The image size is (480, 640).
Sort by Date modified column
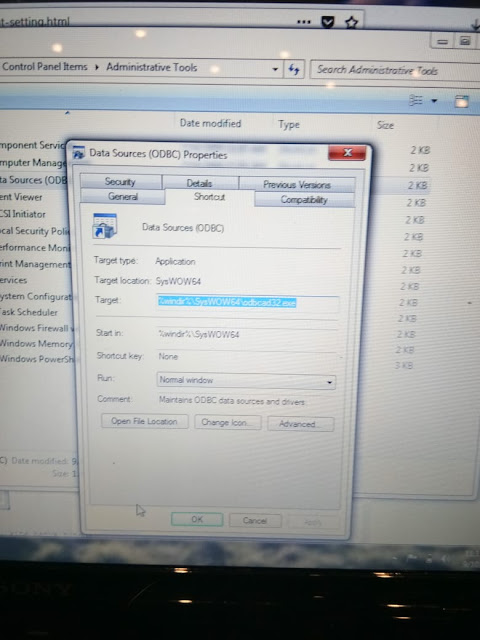click(211, 123)
